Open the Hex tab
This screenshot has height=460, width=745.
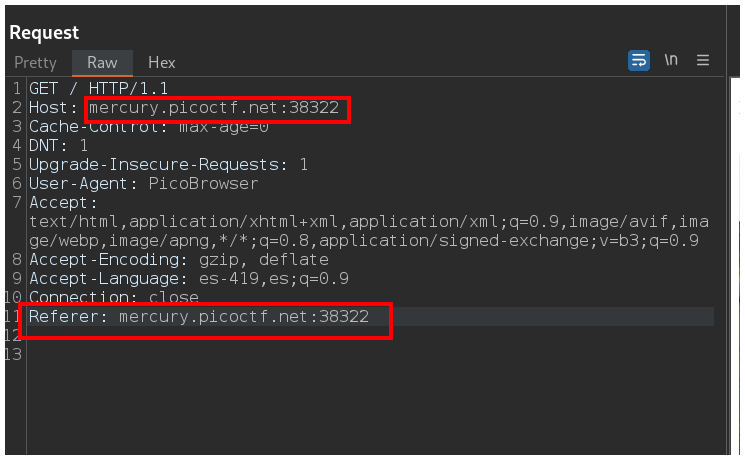(162, 62)
